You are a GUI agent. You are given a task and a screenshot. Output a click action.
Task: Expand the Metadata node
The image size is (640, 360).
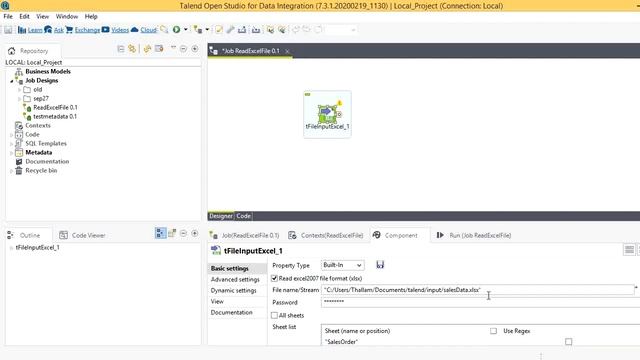pos(11,153)
